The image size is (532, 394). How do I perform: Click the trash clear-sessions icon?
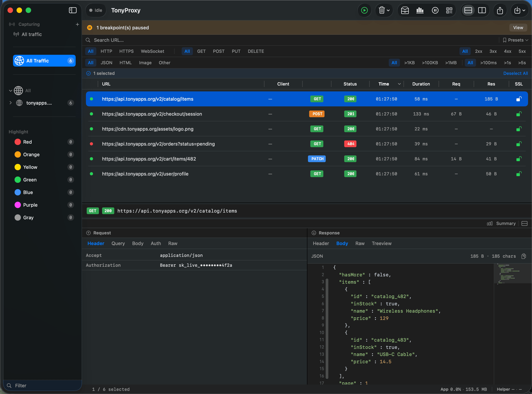pos(382,10)
